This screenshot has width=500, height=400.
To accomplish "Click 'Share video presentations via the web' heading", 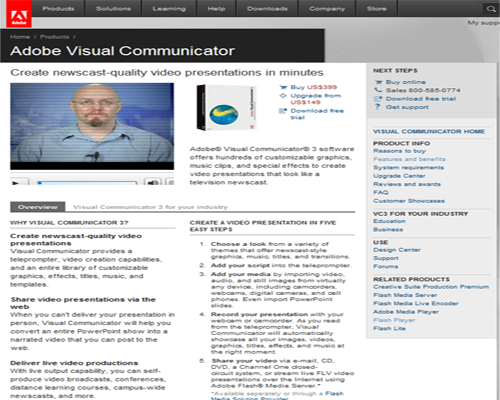I will tap(83, 303).
